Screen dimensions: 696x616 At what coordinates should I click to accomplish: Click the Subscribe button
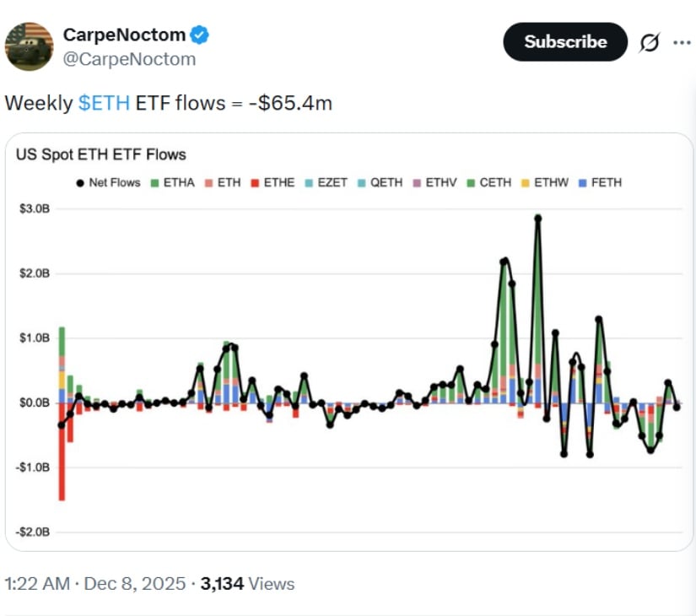(x=565, y=41)
